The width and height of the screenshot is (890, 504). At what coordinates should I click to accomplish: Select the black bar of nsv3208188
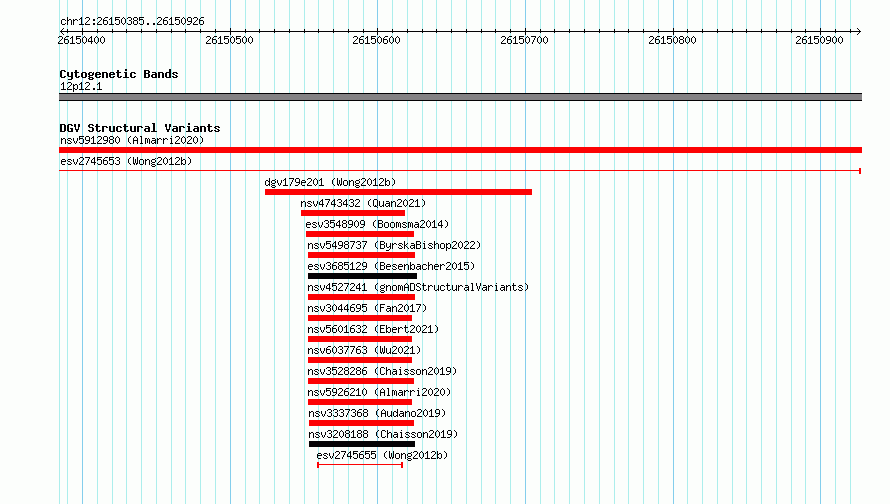tap(362, 444)
